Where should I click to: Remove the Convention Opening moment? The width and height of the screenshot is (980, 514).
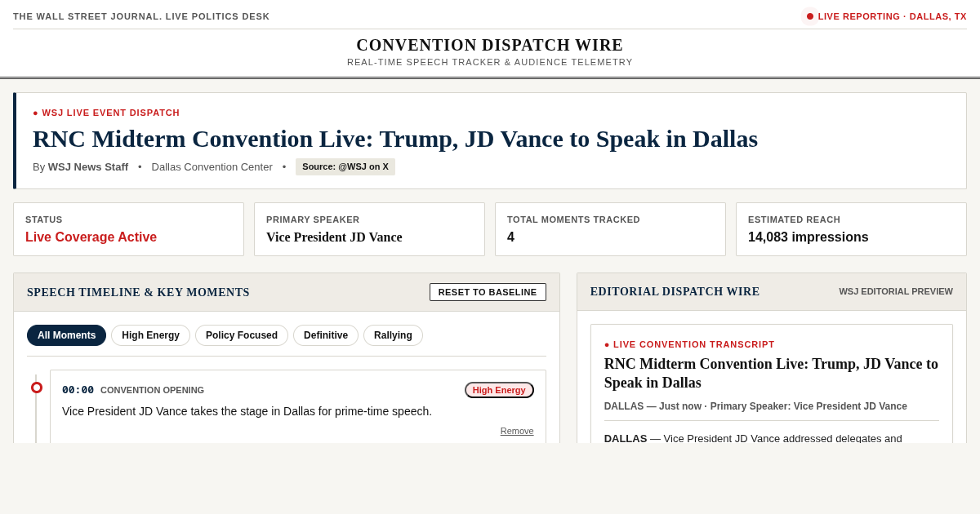coord(517,431)
